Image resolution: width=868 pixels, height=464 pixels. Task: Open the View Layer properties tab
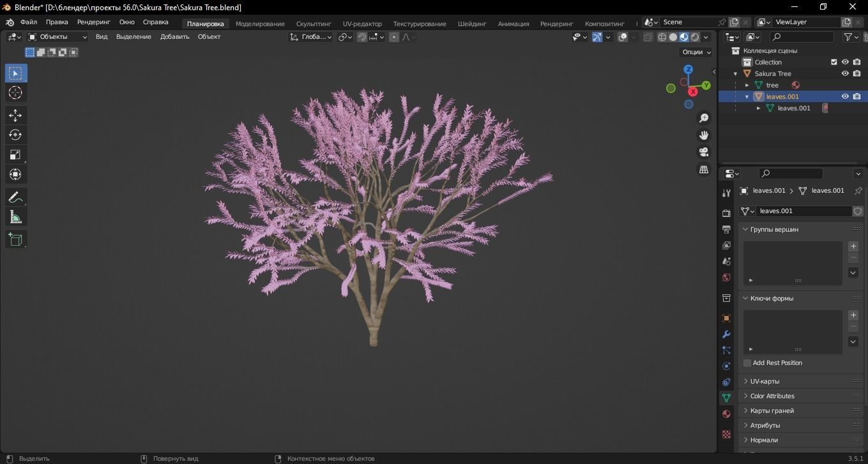pyautogui.click(x=726, y=245)
